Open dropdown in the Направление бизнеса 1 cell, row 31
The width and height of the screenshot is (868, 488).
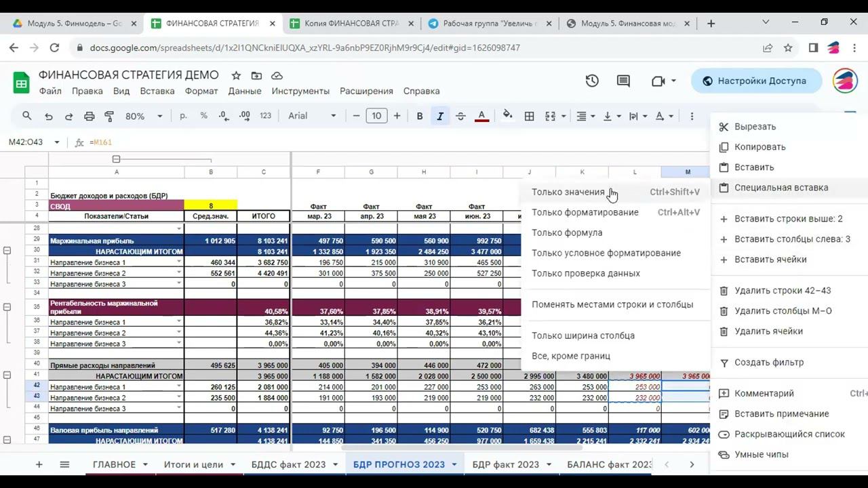pos(179,262)
